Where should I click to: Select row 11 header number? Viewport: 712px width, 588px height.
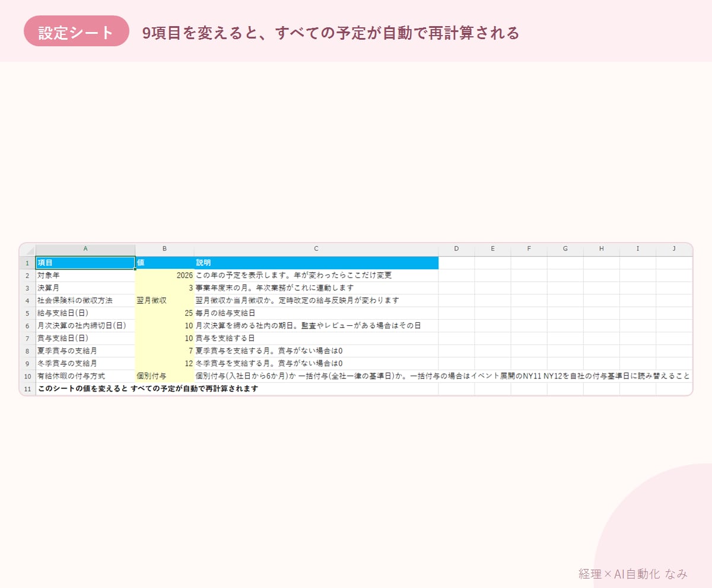coord(27,389)
